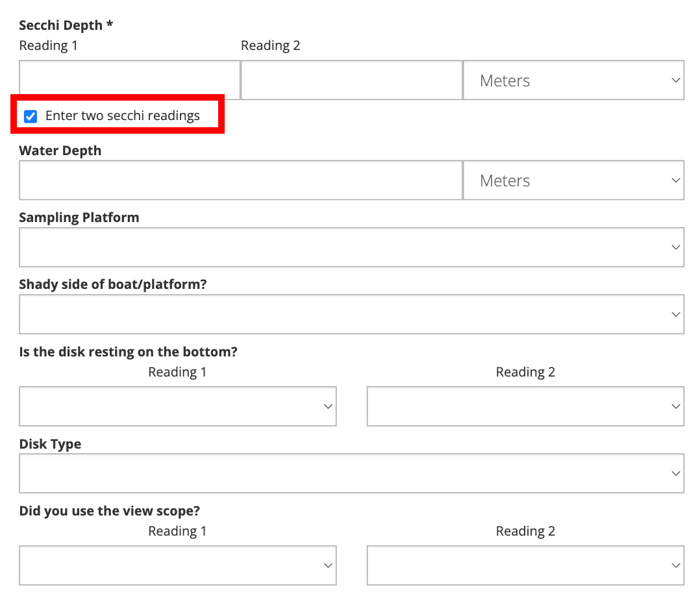This screenshot has height=596, width=700.
Task: Click the 'Is the disk resting on the bottom?' label
Action: 128,352
